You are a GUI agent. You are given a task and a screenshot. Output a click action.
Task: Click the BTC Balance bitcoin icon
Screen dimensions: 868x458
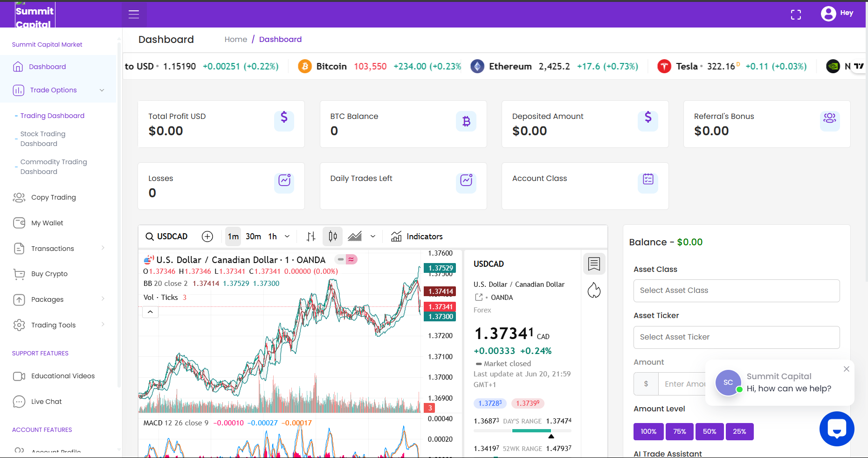tap(466, 121)
